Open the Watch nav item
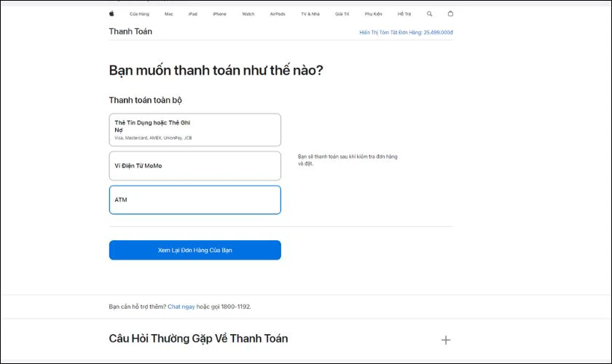The height and width of the screenshot is (364, 612). (248, 14)
